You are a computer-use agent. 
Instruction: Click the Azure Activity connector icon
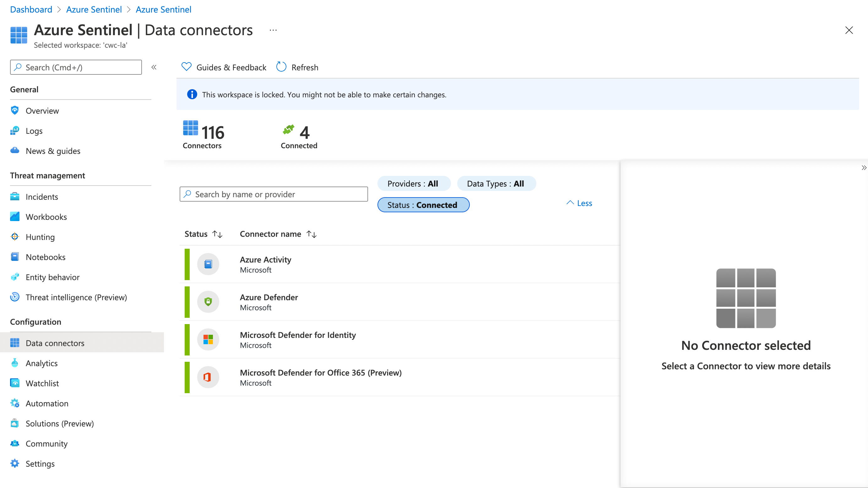click(208, 264)
